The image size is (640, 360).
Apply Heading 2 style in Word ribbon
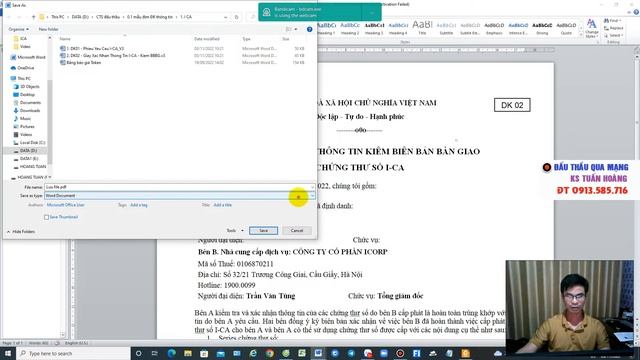click(350, 29)
